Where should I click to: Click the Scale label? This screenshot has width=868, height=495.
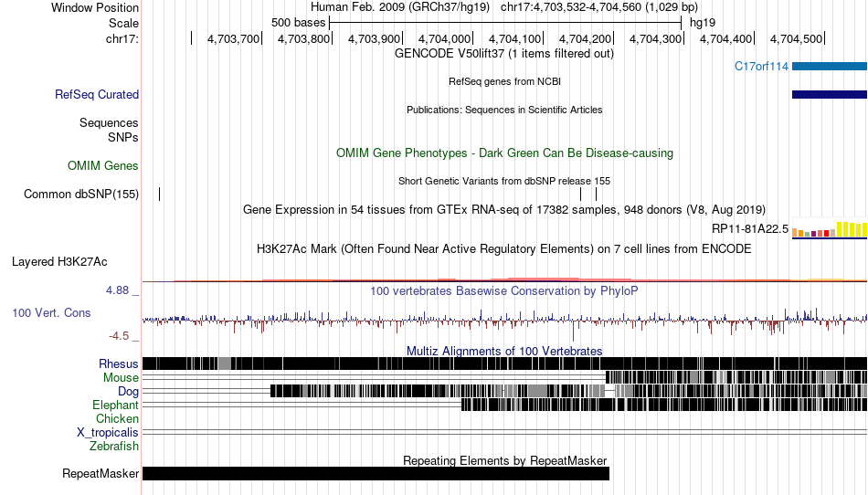pos(123,23)
